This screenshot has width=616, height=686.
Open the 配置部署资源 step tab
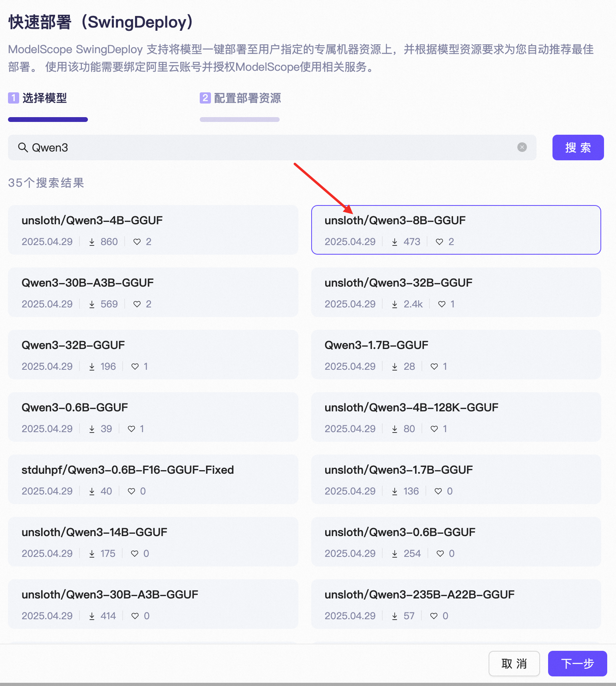240,98
